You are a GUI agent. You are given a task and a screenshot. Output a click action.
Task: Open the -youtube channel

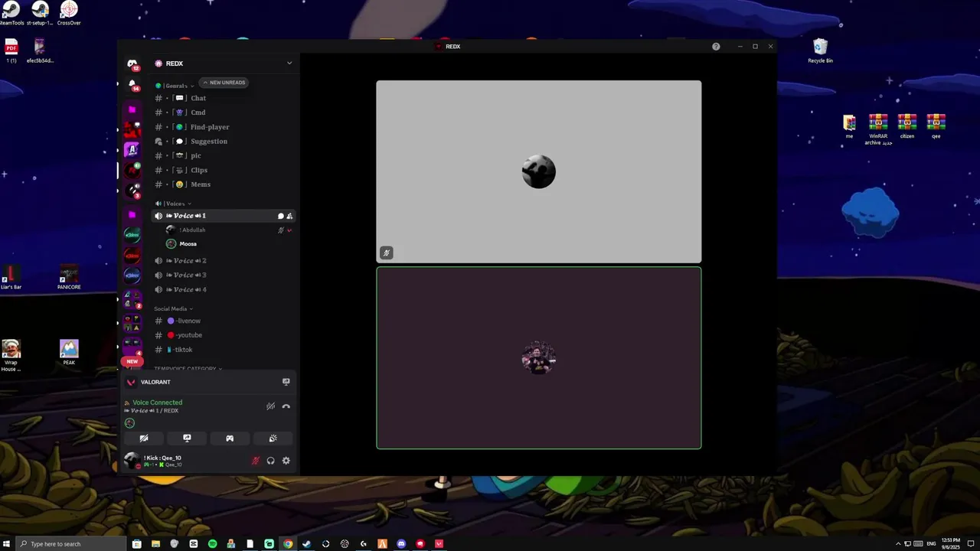point(224,335)
